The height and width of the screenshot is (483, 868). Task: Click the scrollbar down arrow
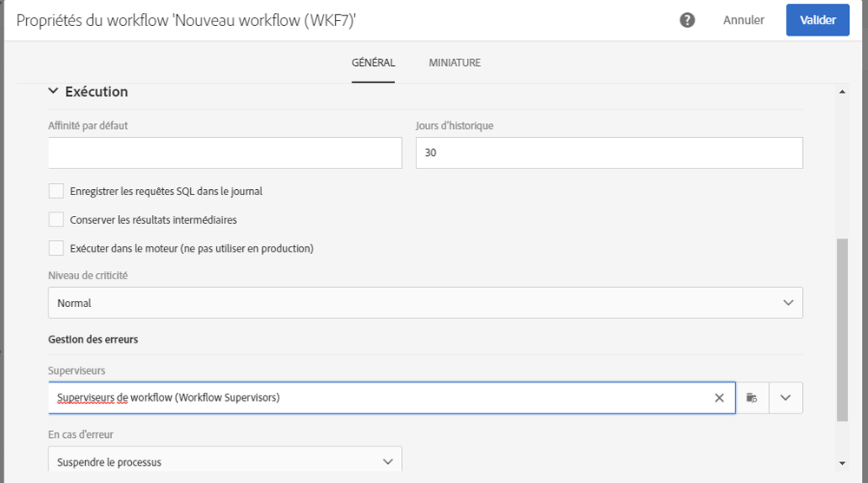click(840, 463)
